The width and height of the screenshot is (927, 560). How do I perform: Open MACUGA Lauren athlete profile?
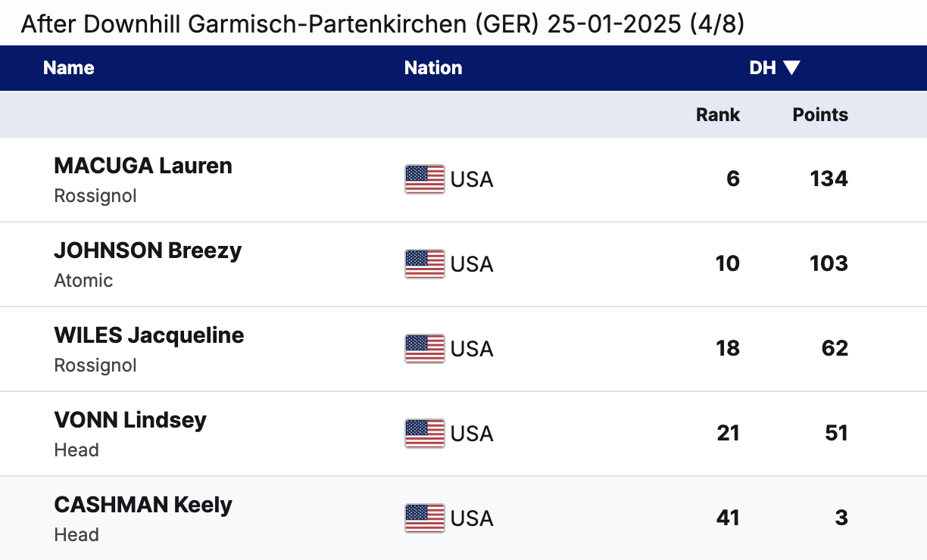click(143, 166)
